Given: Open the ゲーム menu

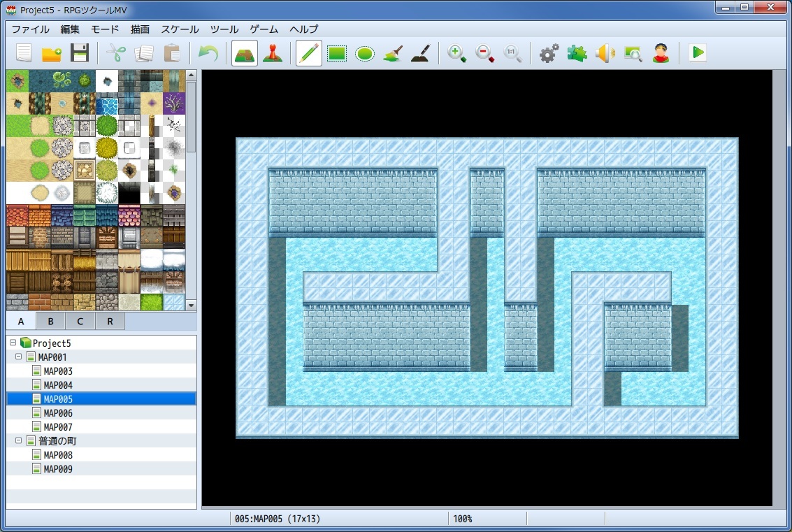Looking at the screenshot, I should [264, 29].
